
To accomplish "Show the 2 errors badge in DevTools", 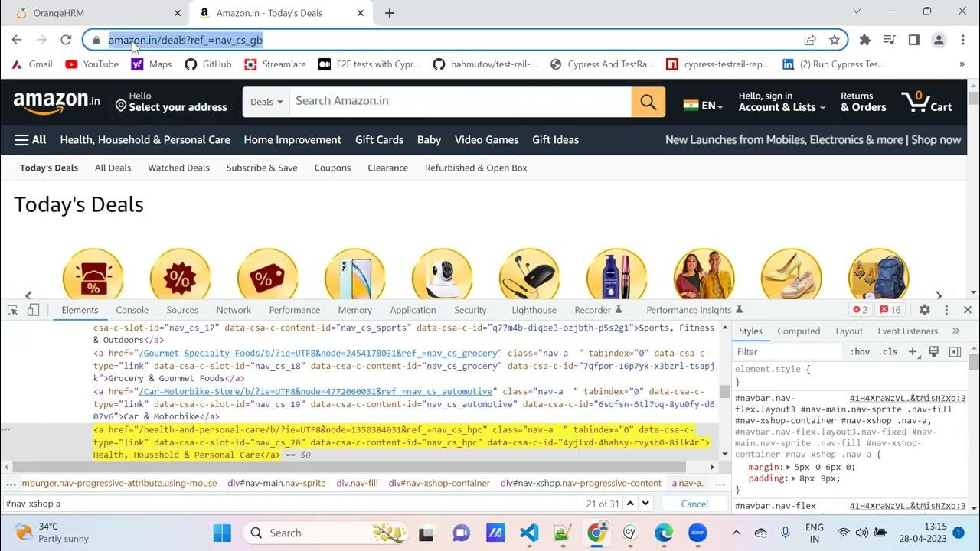I will [861, 310].
